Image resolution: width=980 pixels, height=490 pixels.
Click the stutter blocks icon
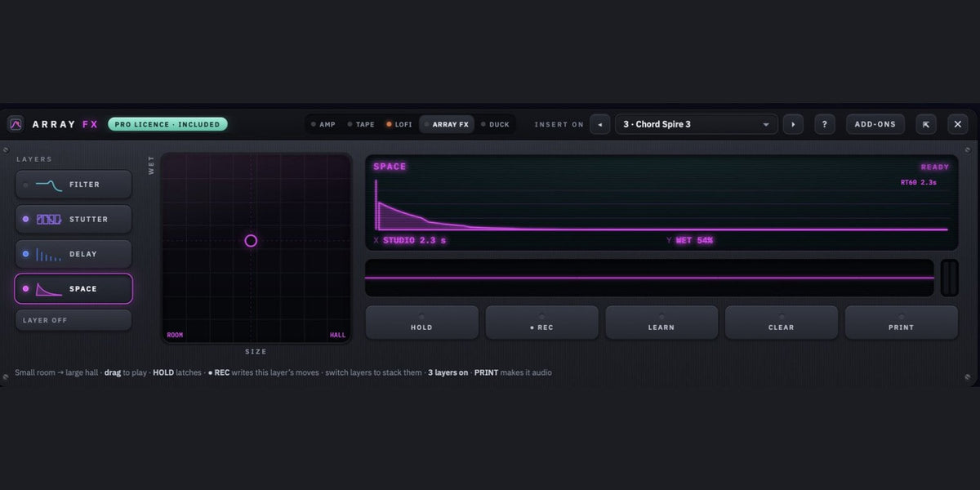pos(49,219)
